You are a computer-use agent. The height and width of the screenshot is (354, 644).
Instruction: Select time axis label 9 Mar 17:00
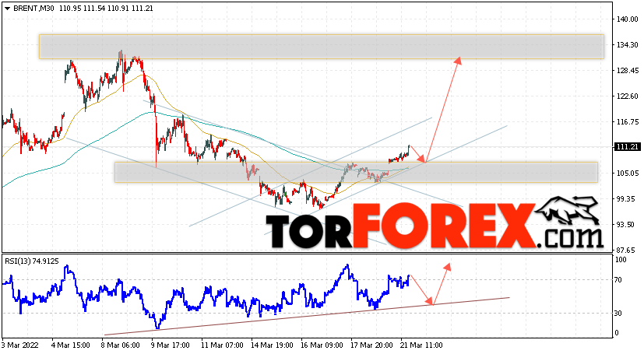point(171,345)
